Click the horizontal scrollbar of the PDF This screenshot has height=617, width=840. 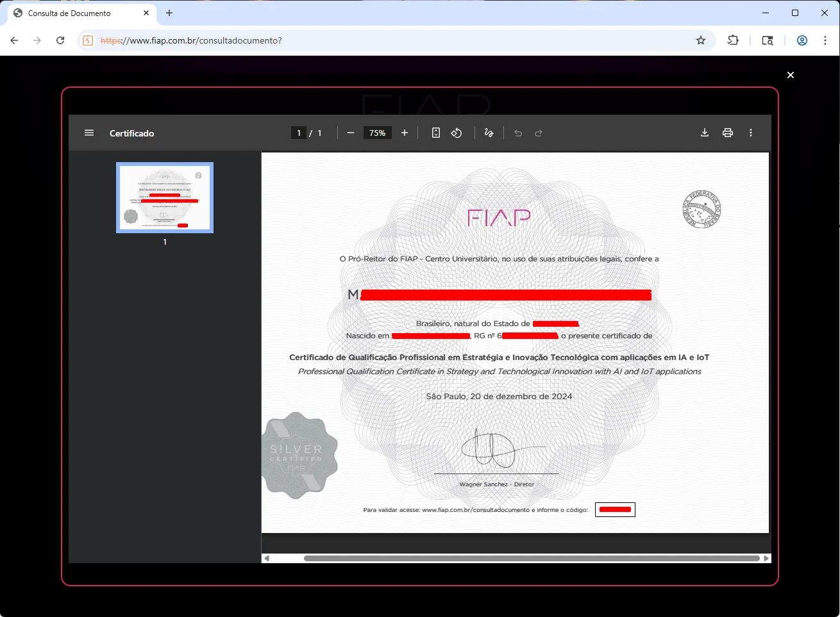click(532, 559)
